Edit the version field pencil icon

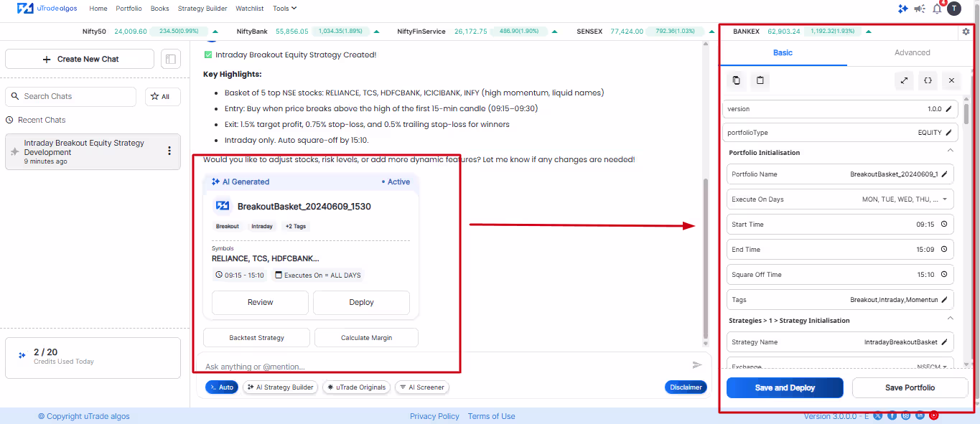[x=948, y=109]
